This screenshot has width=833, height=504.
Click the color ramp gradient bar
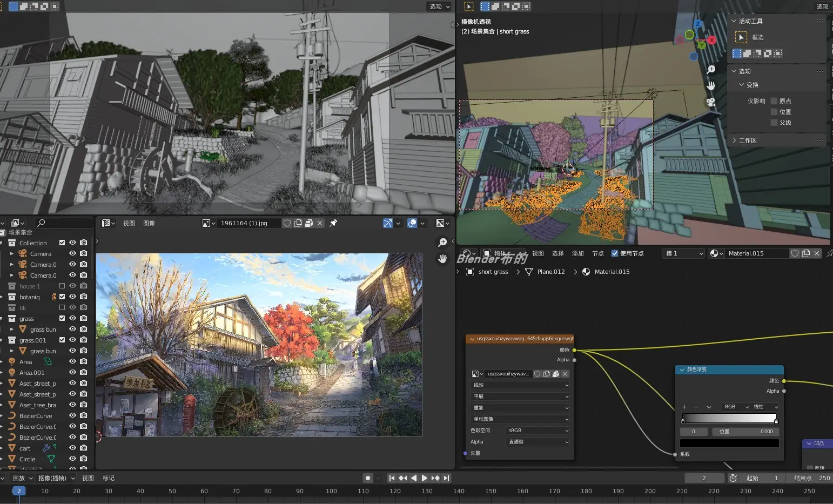pos(729,419)
